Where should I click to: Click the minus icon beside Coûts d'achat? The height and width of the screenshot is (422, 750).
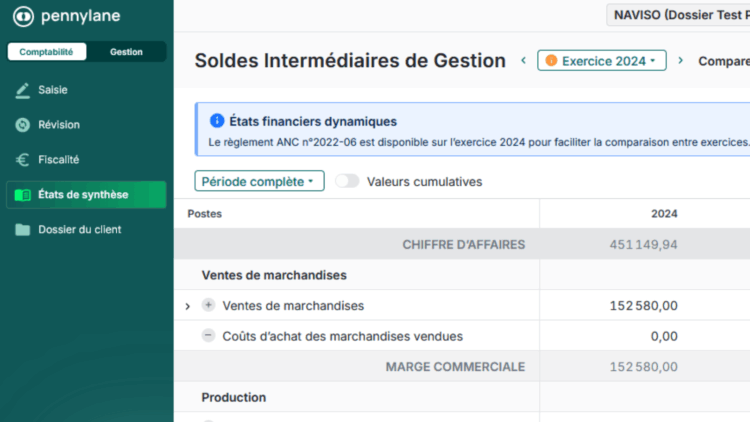[208, 336]
